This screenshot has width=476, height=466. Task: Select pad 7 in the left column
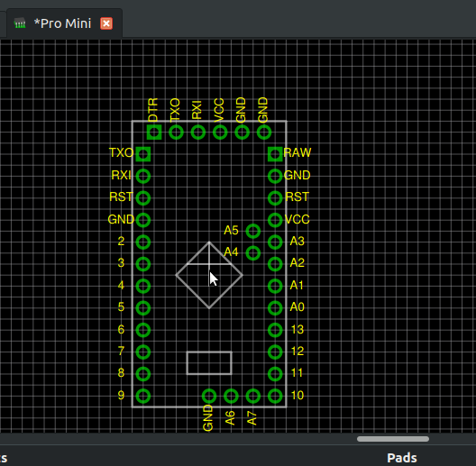pos(143,352)
